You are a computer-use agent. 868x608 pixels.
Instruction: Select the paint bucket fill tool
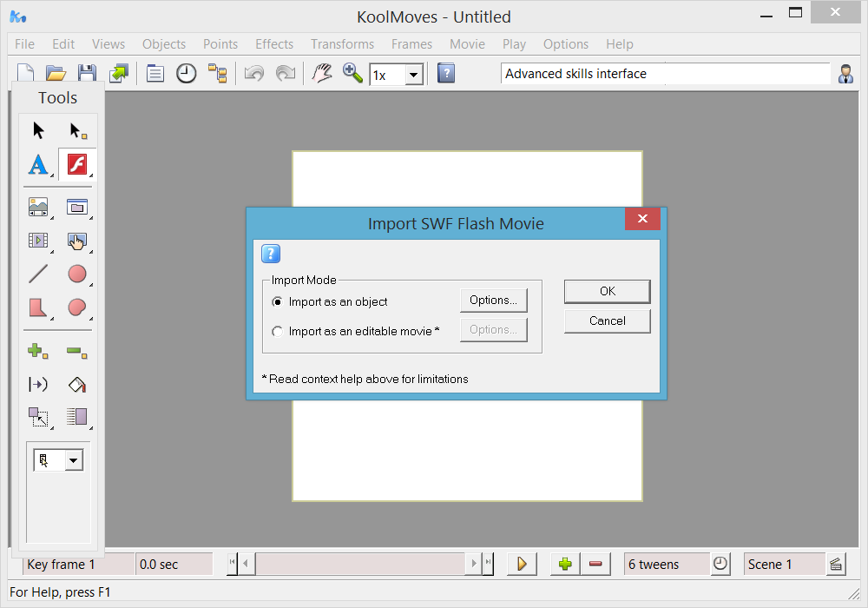tap(77, 384)
